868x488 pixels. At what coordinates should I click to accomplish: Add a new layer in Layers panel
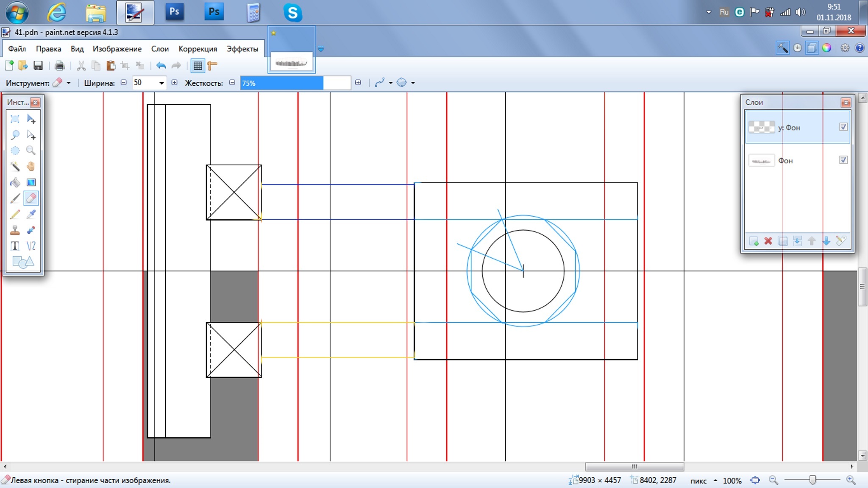[754, 241]
